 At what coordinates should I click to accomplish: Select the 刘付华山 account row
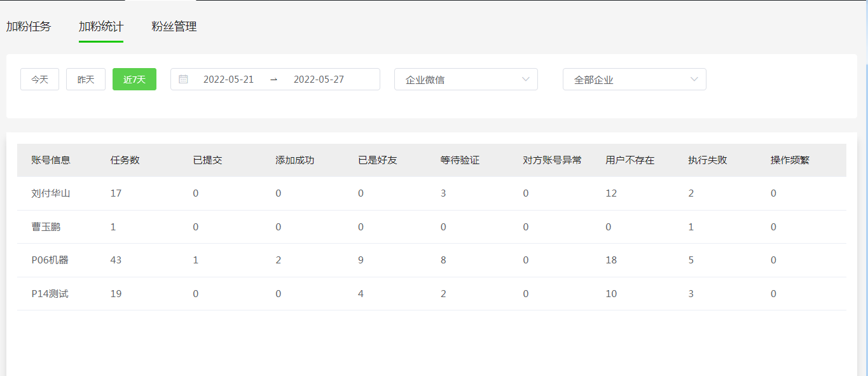click(x=51, y=193)
